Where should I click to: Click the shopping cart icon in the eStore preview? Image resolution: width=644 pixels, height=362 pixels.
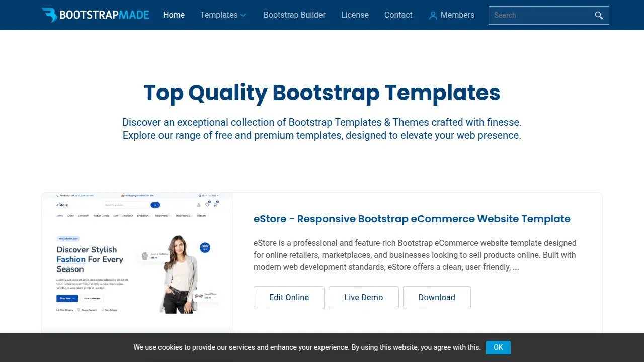coord(215,205)
